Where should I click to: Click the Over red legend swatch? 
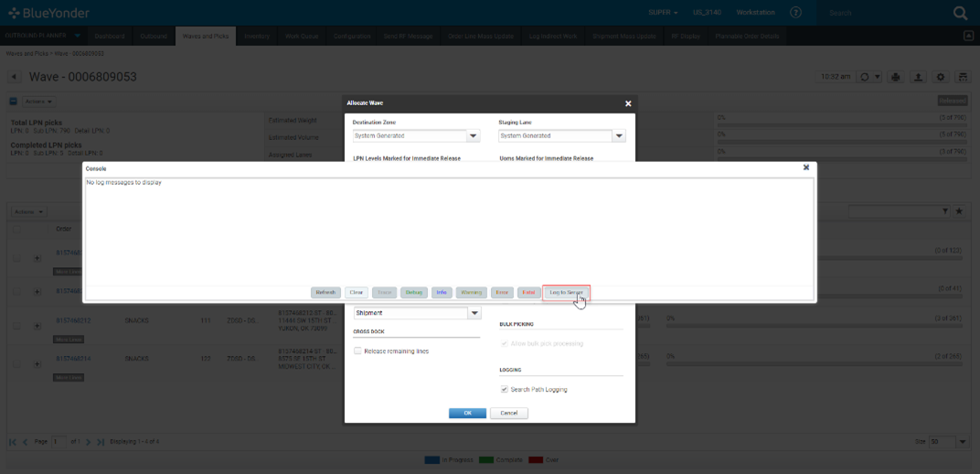pos(535,459)
